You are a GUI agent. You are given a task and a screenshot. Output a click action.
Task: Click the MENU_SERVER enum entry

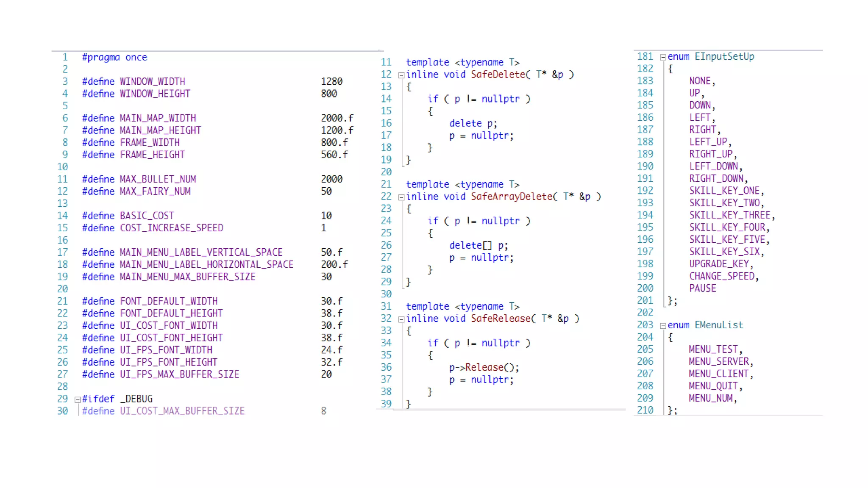(718, 361)
